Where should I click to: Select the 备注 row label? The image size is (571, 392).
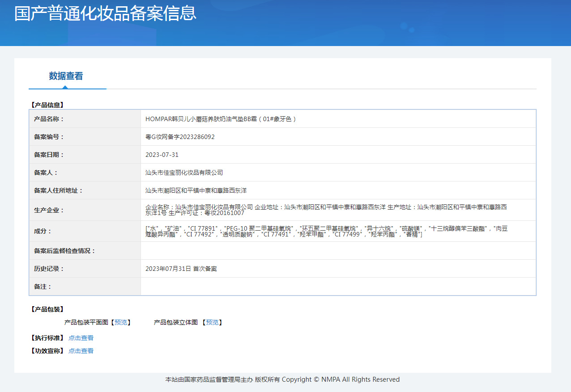tap(43, 287)
